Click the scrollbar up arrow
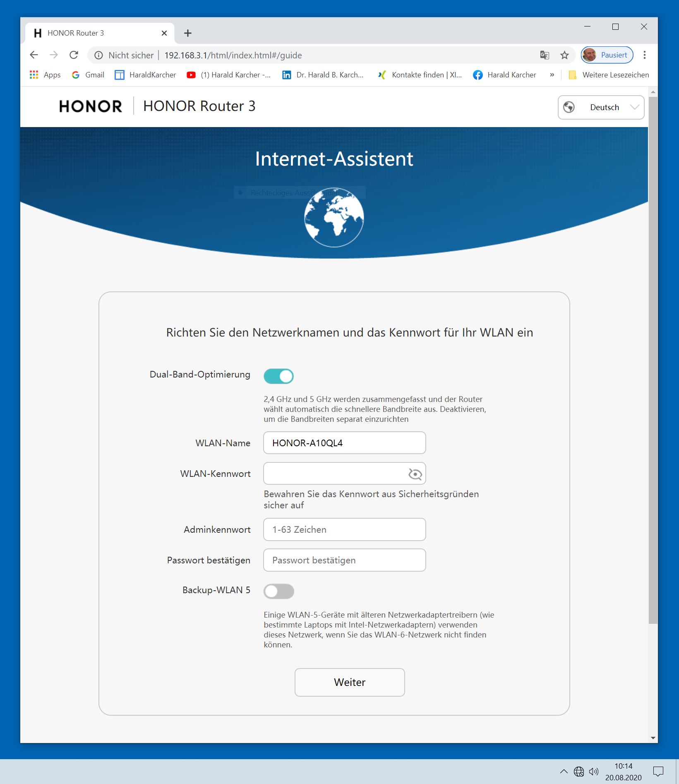Screen dimensions: 679x784 [653, 92]
